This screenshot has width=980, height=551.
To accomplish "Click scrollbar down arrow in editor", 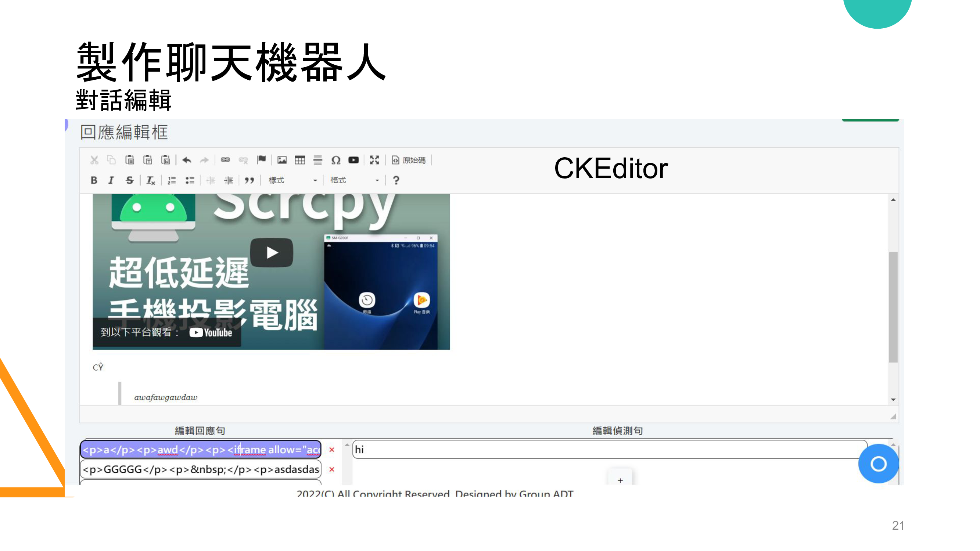I will pos(893,400).
